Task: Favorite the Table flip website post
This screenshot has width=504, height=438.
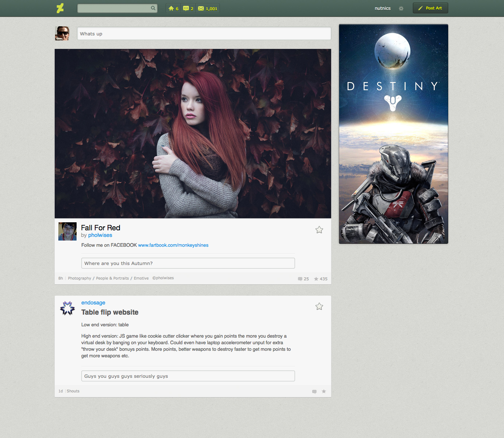Action: pos(319,307)
